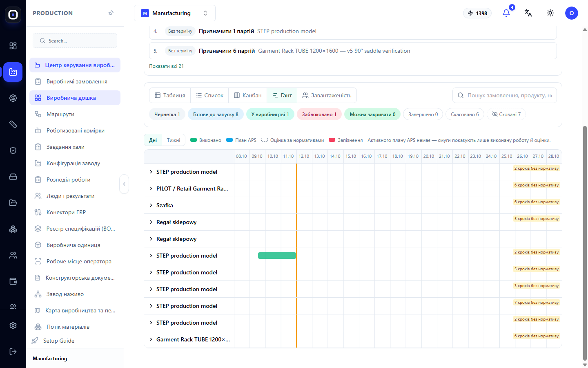Open Маршрути in the sidebar

[x=75, y=114]
